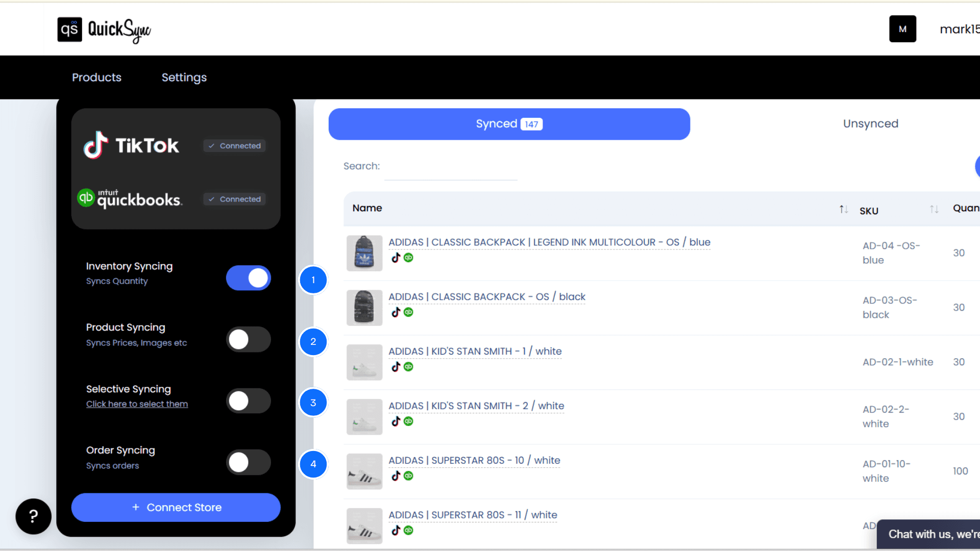Open Kid's Stan Smith 2 / white link
This screenshot has width=980, height=551.
476,406
